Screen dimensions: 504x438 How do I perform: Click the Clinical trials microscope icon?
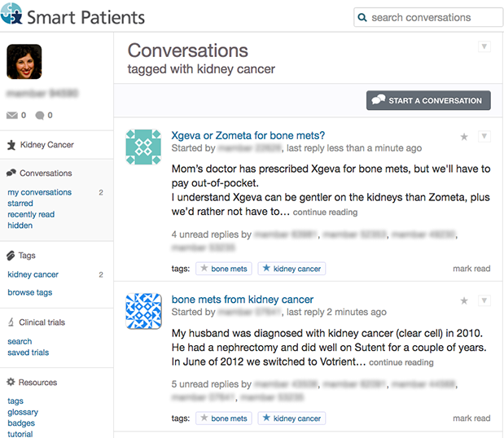11,322
